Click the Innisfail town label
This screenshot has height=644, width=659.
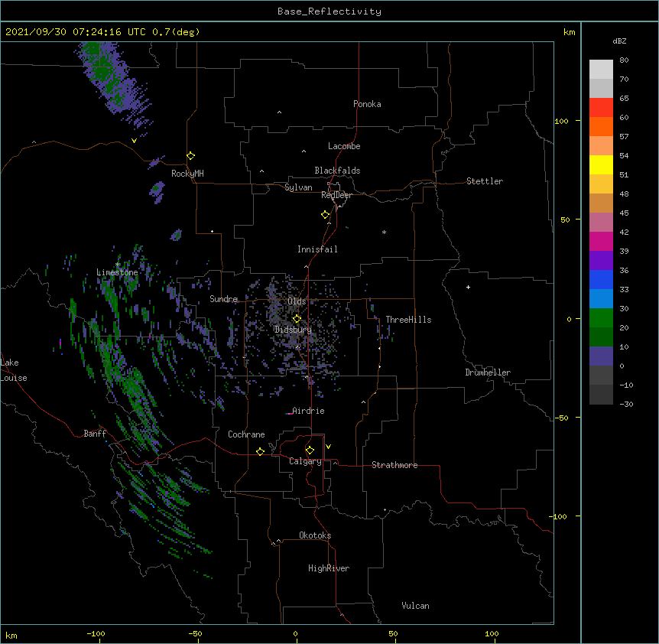pos(317,249)
